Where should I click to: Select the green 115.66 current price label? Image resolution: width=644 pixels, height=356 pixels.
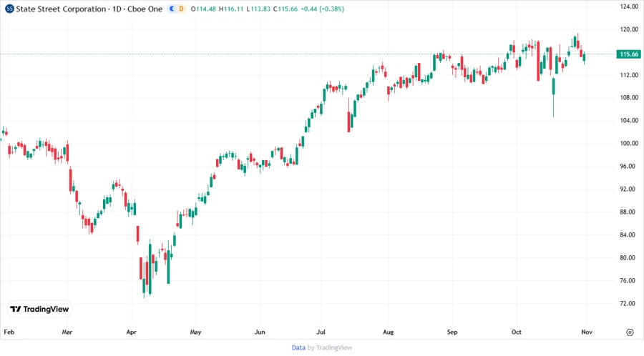pyautogui.click(x=629, y=54)
